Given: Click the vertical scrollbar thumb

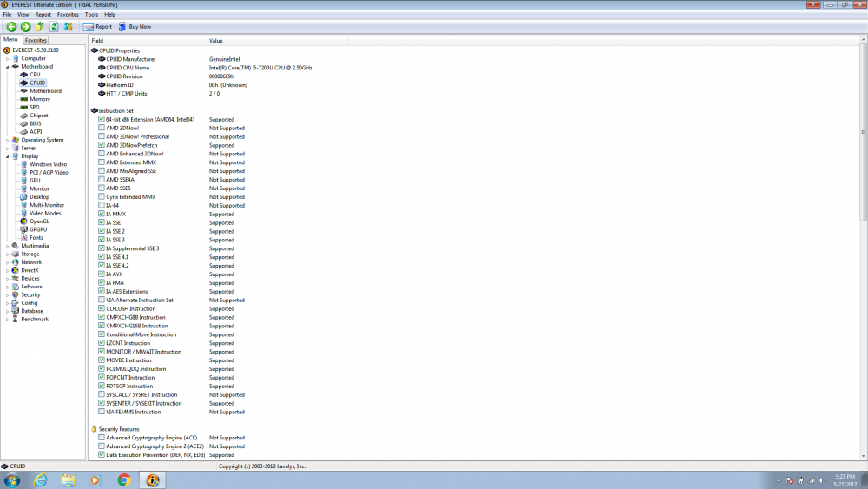Looking at the screenshot, I should coord(863,133).
